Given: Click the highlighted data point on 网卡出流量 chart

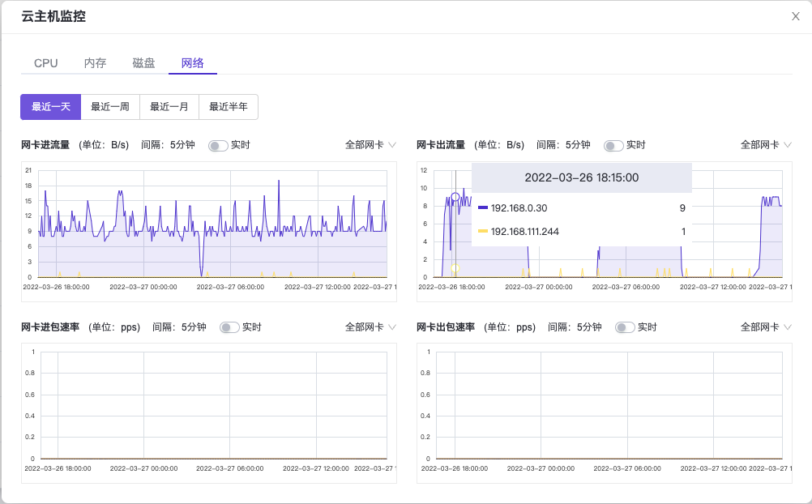Looking at the screenshot, I should (455, 197).
